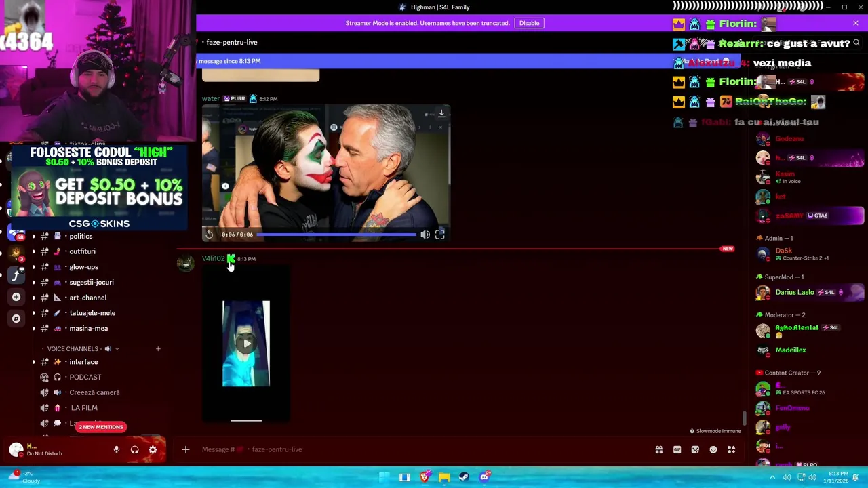Open the Apps launcher icon

pyautogui.click(x=731, y=449)
